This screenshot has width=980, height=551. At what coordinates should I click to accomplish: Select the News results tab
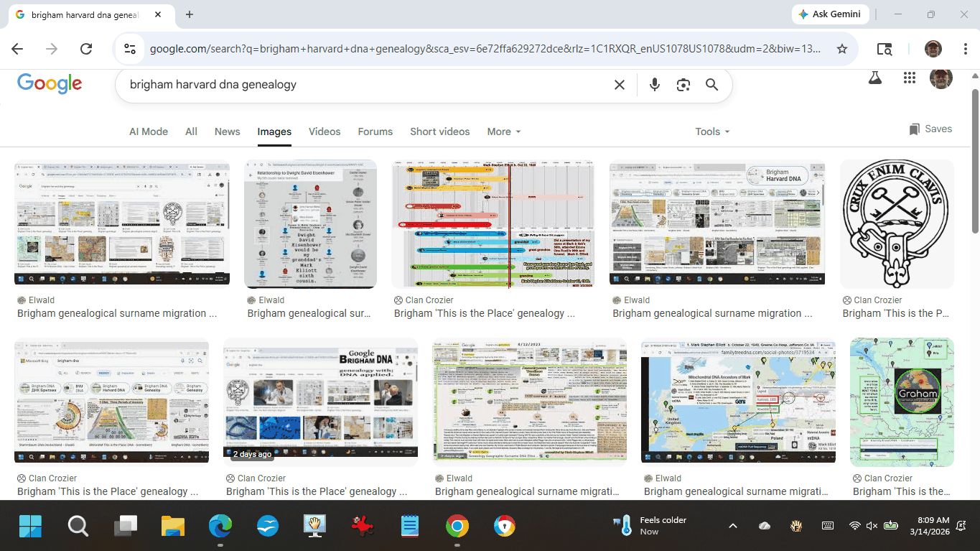pos(227,131)
